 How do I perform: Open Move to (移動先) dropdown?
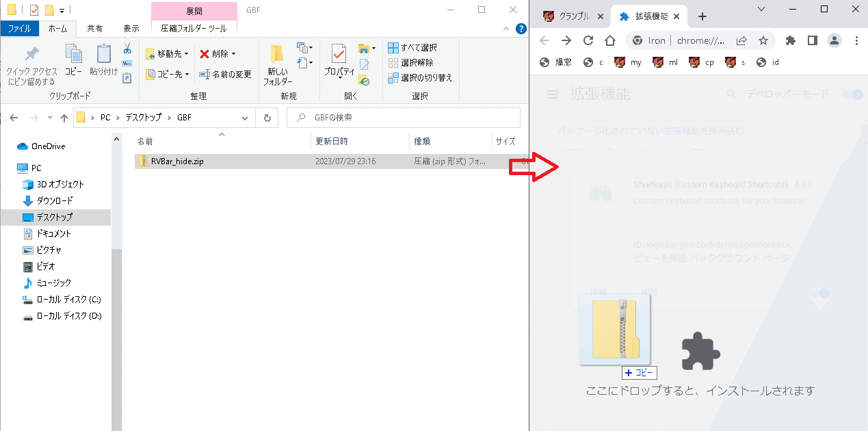[166, 53]
